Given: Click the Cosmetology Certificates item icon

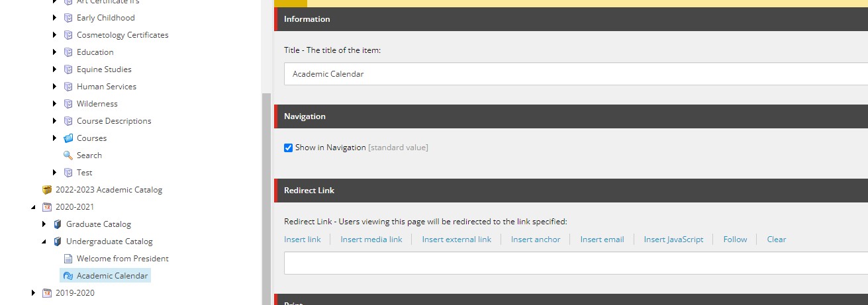Looking at the screenshot, I should tap(68, 35).
